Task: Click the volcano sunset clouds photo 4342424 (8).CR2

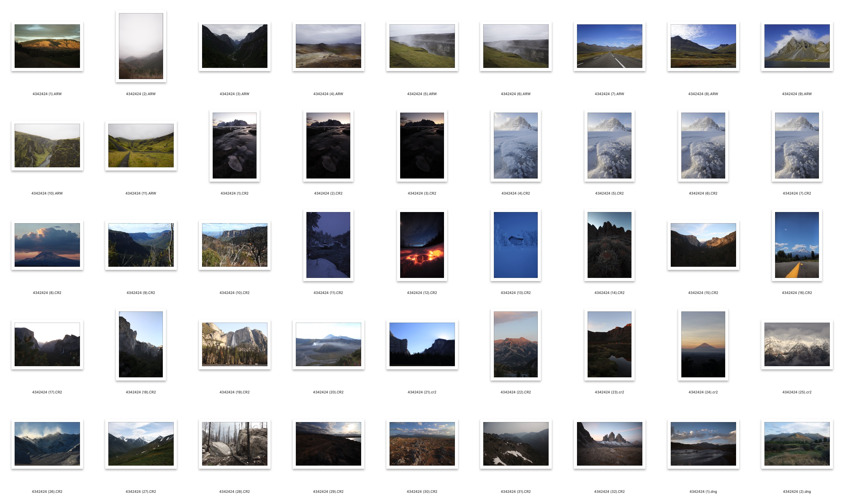Action: click(47, 245)
